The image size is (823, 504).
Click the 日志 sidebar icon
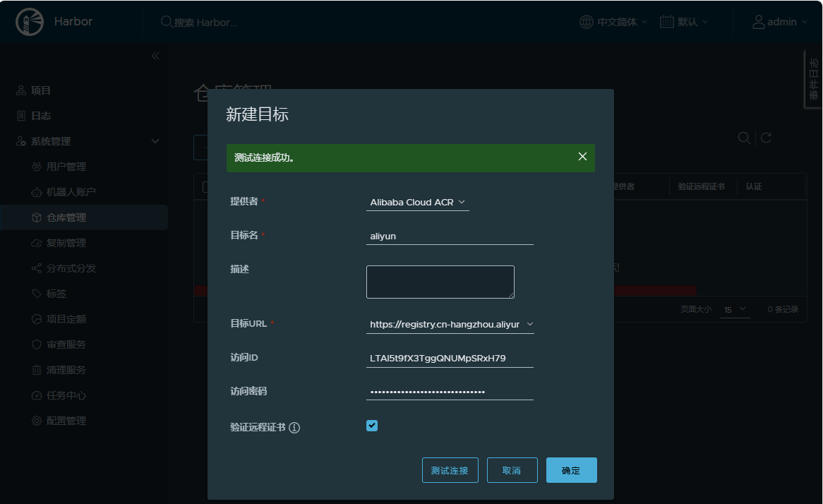point(21,116)
